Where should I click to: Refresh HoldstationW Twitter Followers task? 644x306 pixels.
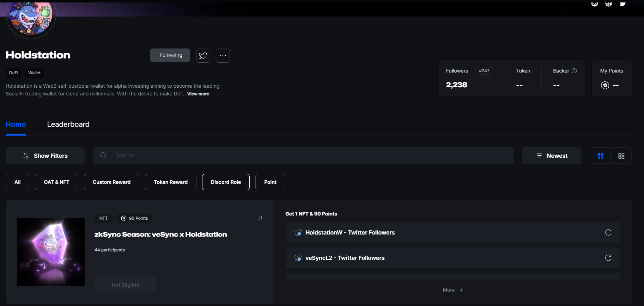coord(608,232)
